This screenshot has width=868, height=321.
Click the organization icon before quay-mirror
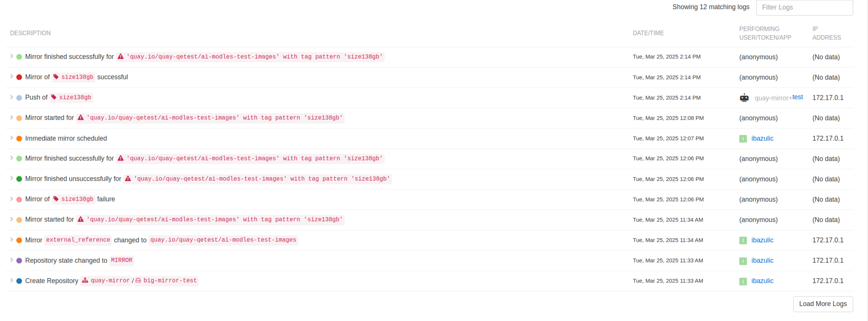(x=85, y=281)
